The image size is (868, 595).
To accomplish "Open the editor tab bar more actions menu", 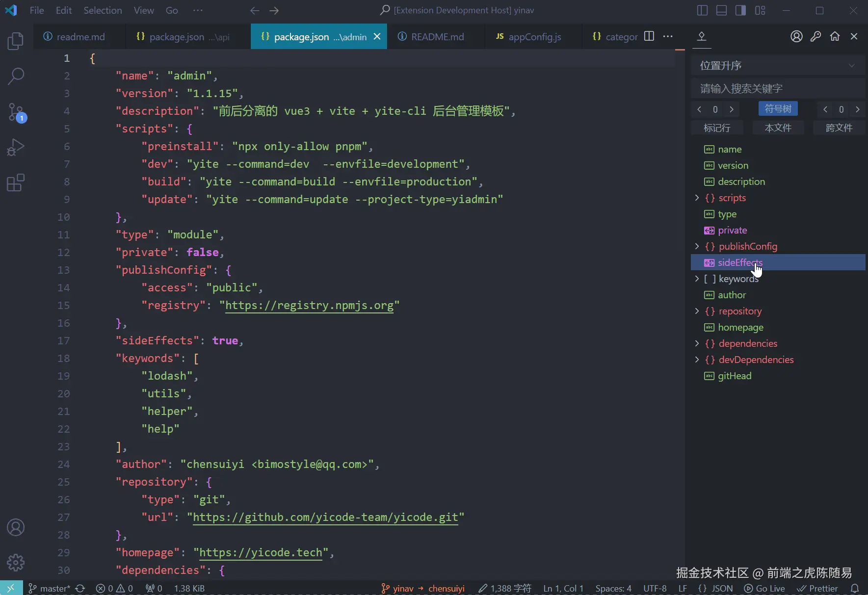I will (668, 36).
